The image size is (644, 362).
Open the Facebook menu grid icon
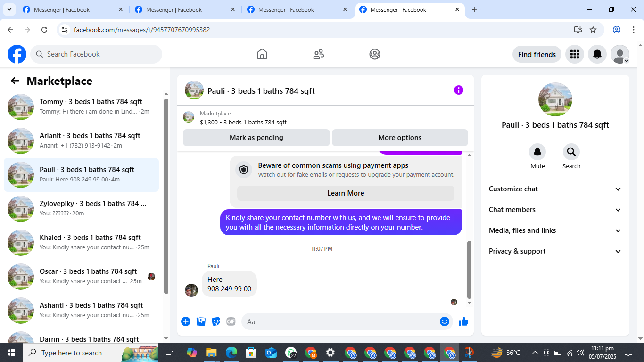coord(574,54)
